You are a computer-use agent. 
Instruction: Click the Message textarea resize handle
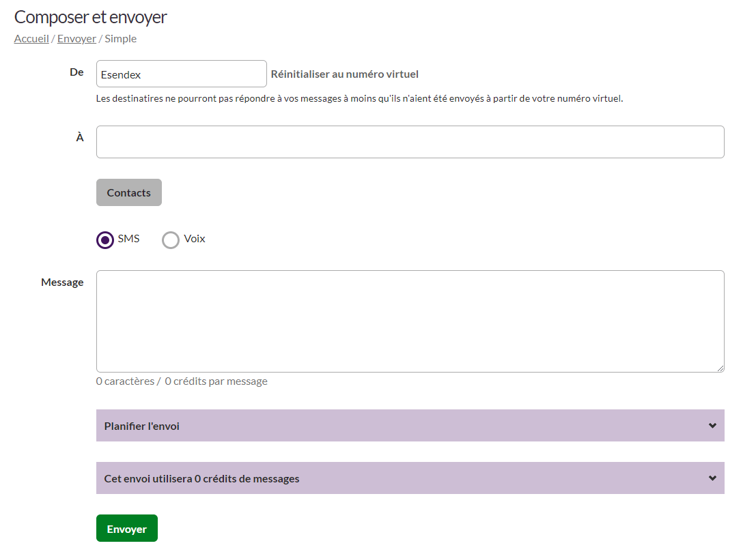click(x=720, y=368)
